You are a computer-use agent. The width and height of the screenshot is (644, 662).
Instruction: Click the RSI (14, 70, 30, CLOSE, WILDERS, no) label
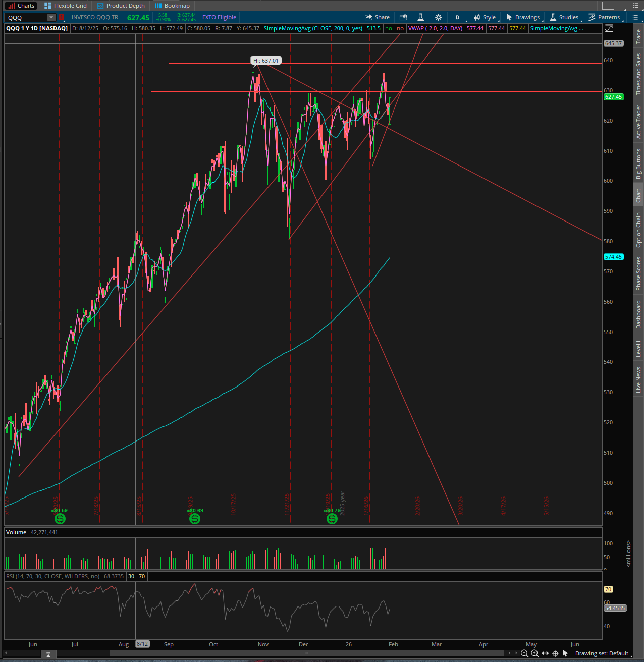click(53, 576)
